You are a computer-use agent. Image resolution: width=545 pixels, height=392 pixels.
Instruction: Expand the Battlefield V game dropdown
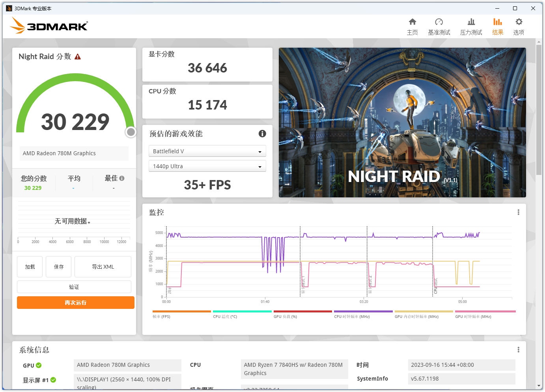[x=207, y=151]
